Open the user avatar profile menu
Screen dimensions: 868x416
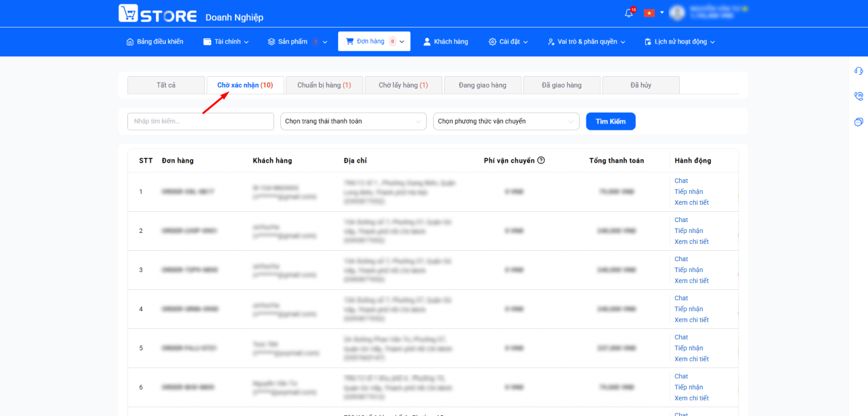pos(677,13)
